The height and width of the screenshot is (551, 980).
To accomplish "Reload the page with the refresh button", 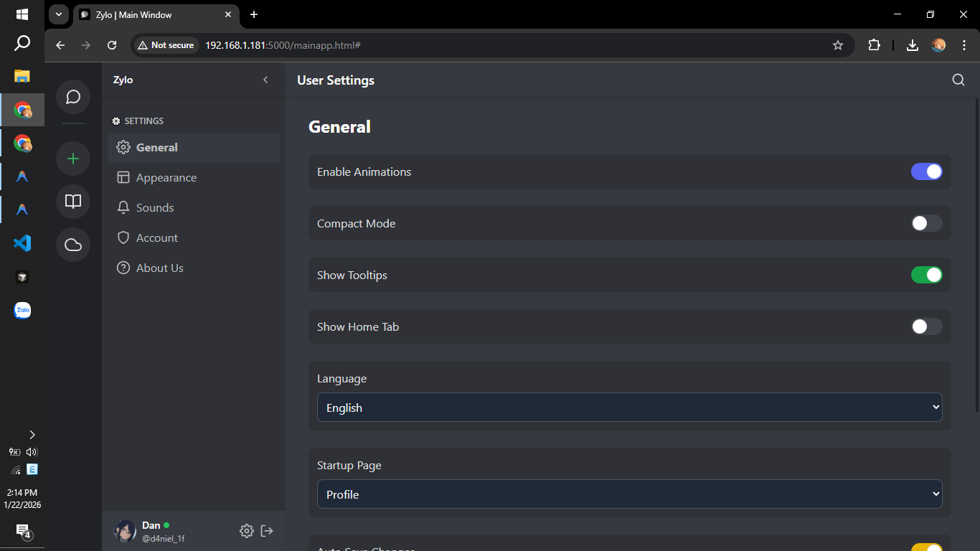I will pos(112,44).
